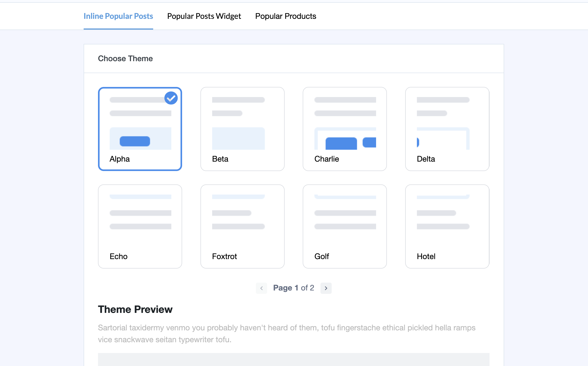Choose the Beta theme card
588x366 pixels.
(x=242, y=129)
